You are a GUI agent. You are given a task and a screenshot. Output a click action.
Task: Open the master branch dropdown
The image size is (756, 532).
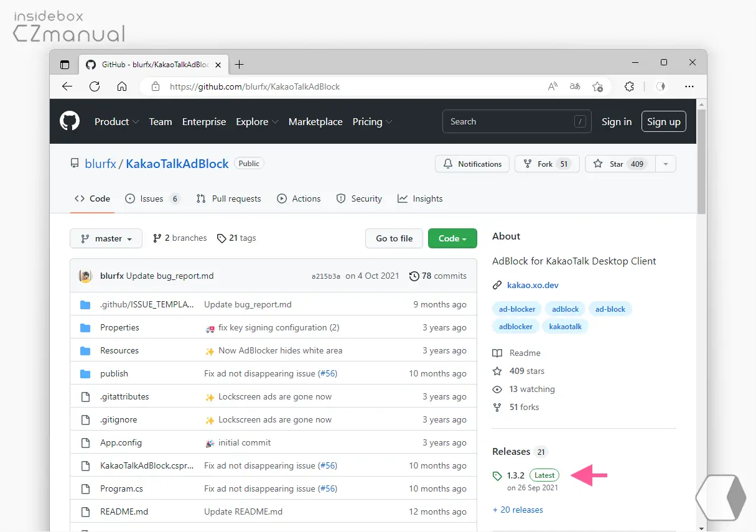[x=106, y=238]
